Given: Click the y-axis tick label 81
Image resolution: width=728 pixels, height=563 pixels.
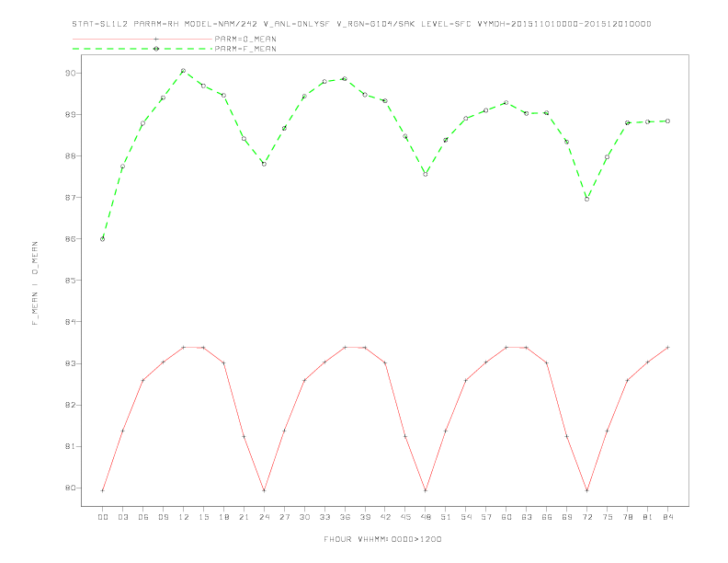Looking at the screenshot, I should [71, 446].
